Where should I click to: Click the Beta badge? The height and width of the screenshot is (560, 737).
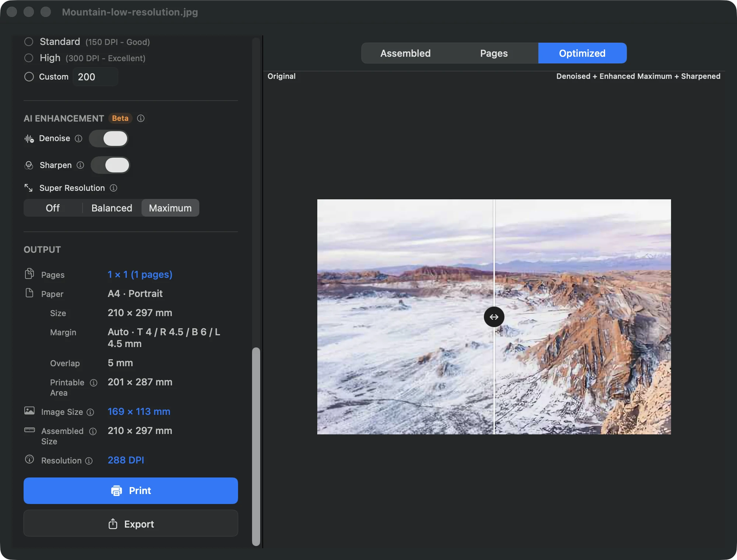pos(120,118)
